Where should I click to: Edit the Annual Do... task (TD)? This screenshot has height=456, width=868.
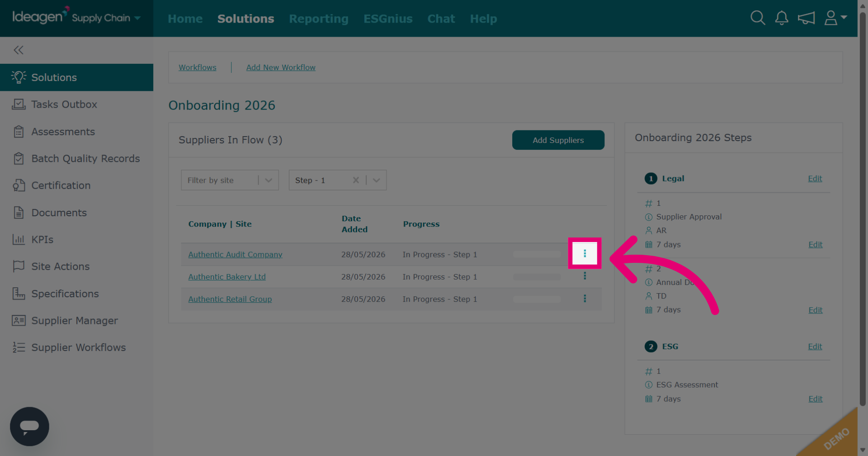click(x=815, y=310)
